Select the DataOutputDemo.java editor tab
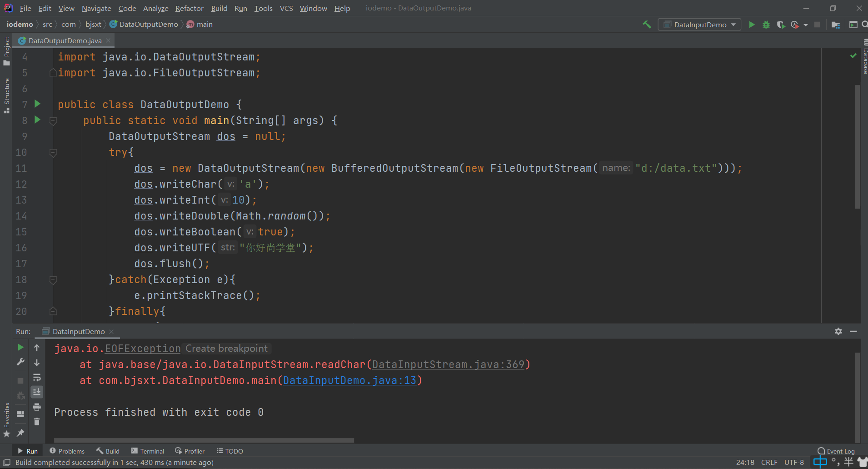 65,40
